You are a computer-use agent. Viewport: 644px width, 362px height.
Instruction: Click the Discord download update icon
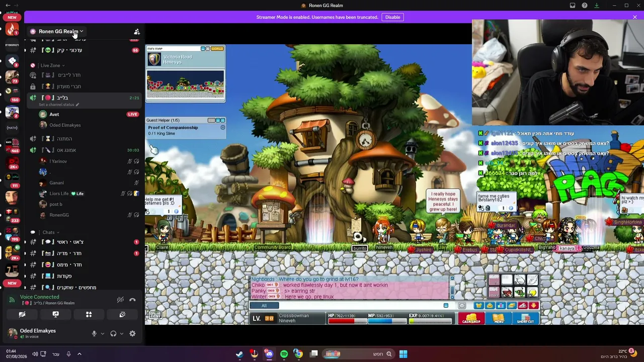[x=597, y=6]
